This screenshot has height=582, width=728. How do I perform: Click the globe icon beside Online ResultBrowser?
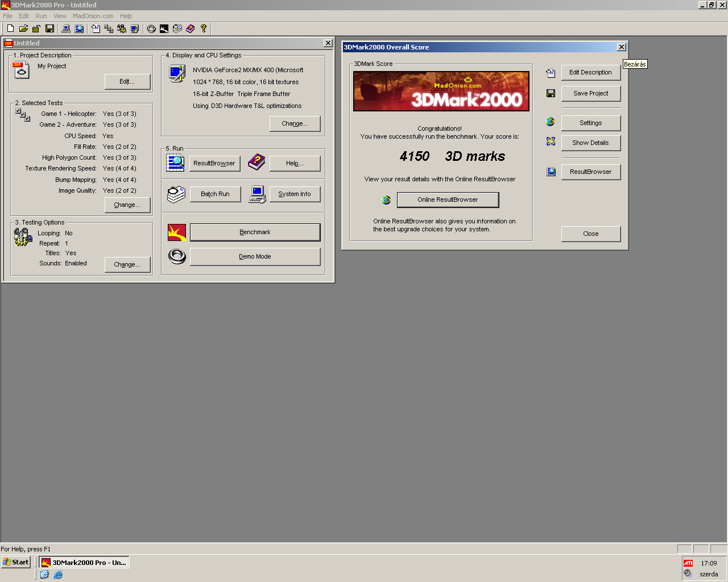point(386,200)
